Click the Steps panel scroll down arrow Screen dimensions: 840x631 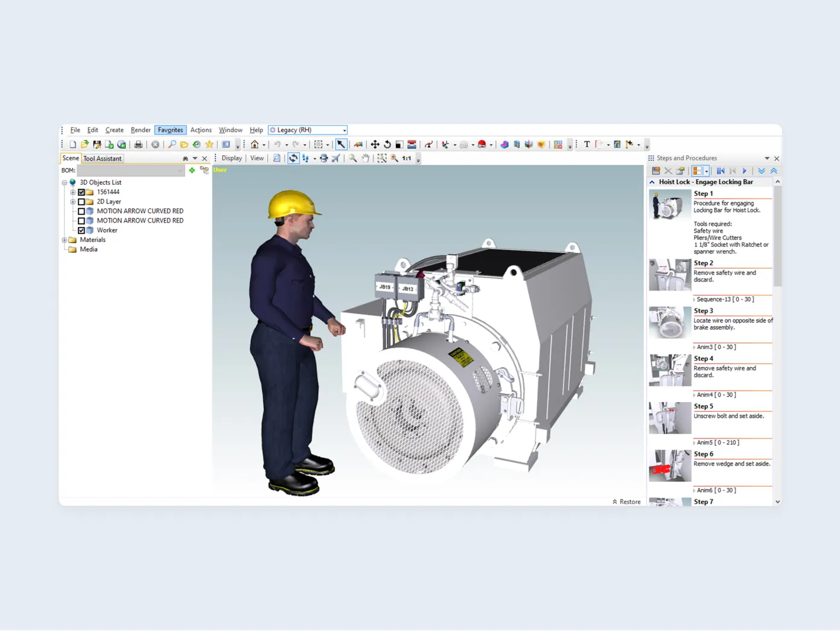click(x=777, y=502)
